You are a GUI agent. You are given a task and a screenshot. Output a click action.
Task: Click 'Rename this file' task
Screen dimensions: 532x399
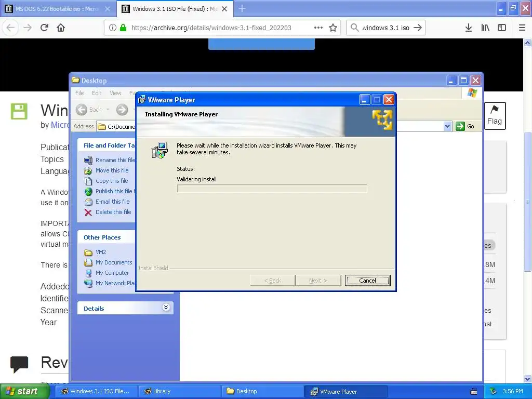115,160
